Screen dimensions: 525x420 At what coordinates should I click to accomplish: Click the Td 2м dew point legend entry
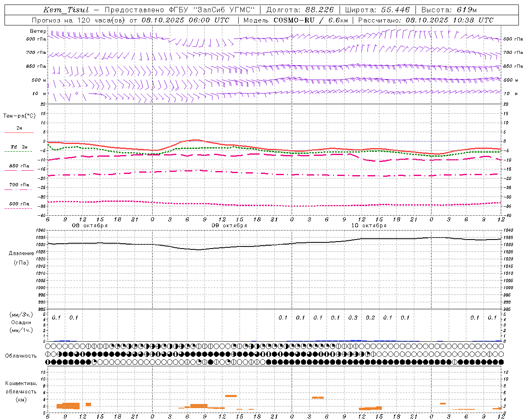click(19, 147)
